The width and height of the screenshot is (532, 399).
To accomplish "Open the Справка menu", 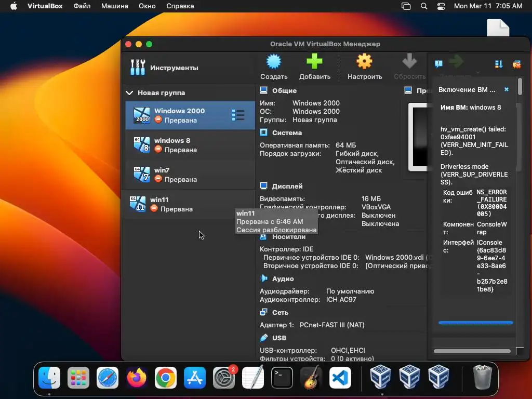I will click(180, 6).
